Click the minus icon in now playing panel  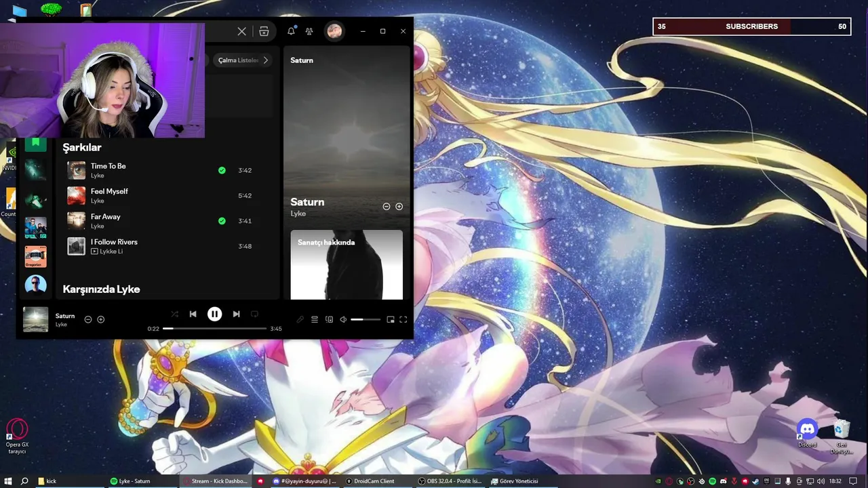tap(387, 207)
